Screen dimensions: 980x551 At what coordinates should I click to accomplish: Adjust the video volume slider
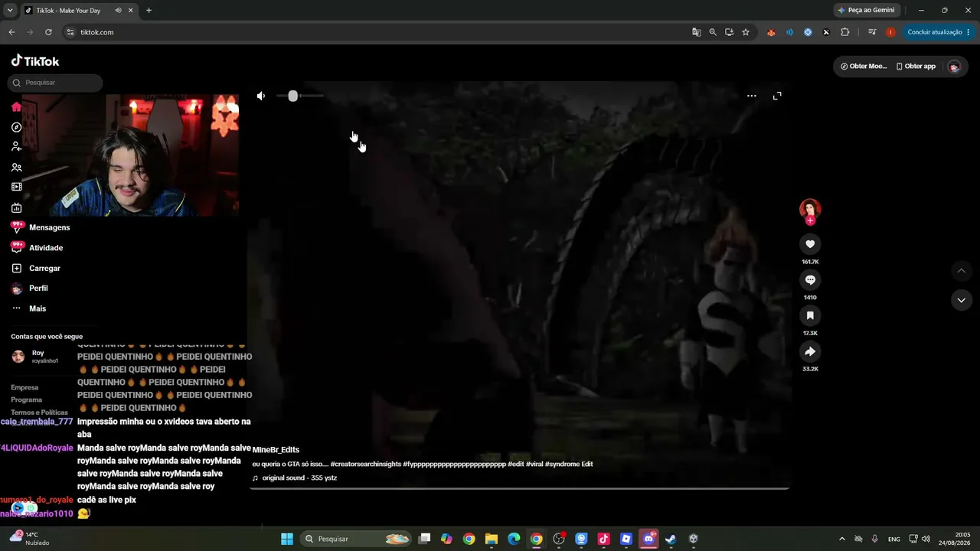point(300,96)
